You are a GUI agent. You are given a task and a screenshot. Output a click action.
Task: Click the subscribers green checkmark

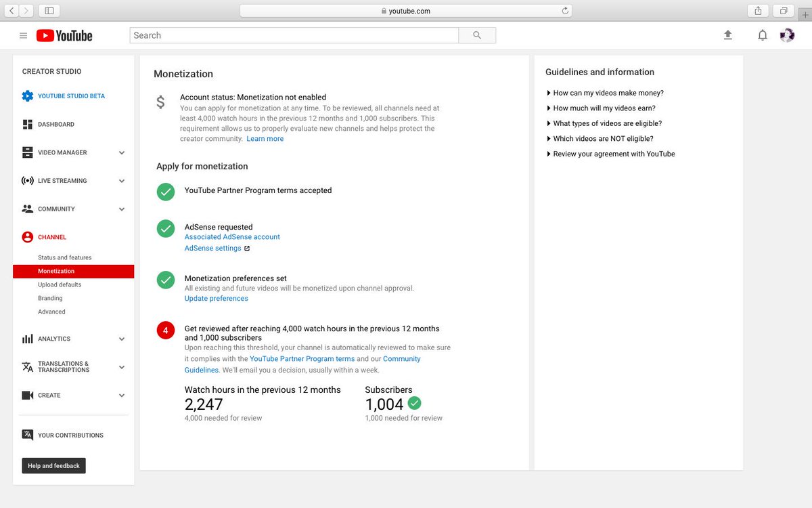[x=415, y=403]
